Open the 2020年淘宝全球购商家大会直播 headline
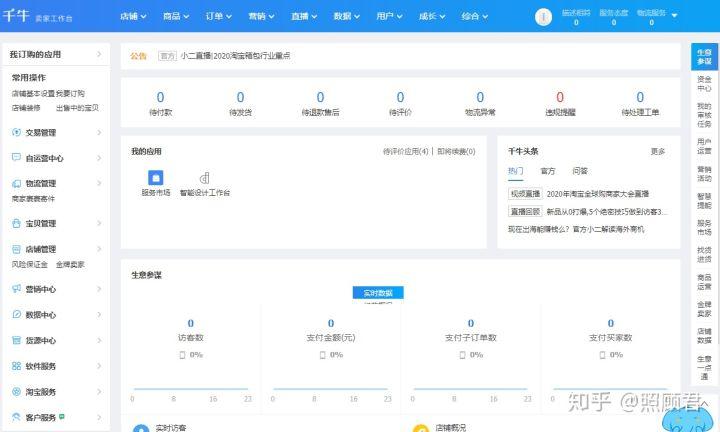Screen dimensions: 720x432 click(598, 194)
